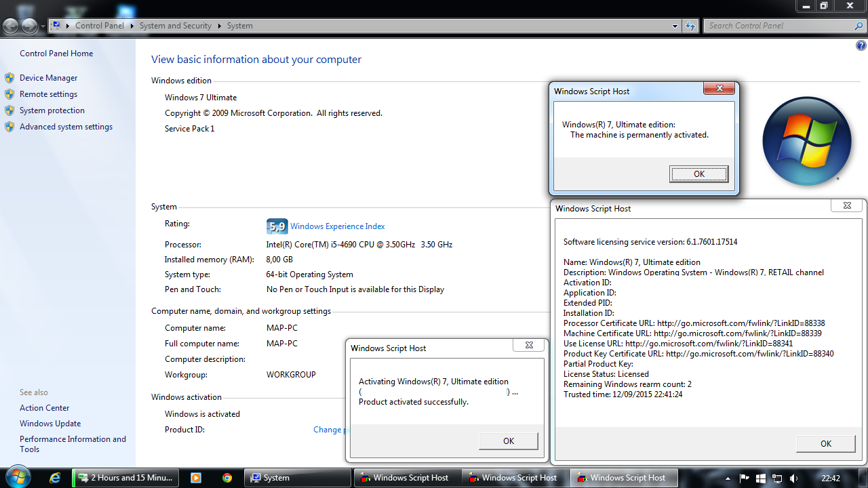The width and height of the screenshot is (868, 488).
Task: Click the Show desktop strip after the clock
Action: [x=863, y=478]
